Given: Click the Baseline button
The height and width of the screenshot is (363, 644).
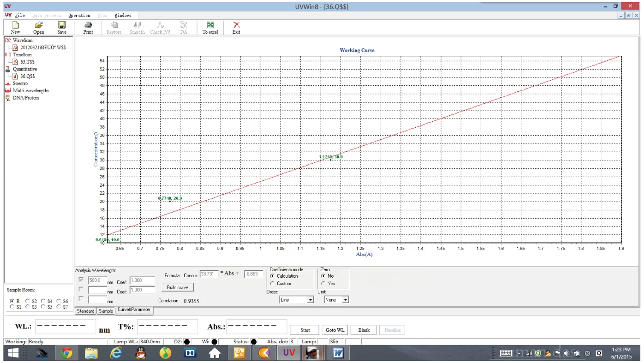Looking at the screenshot, I should [x=392, y=330].
